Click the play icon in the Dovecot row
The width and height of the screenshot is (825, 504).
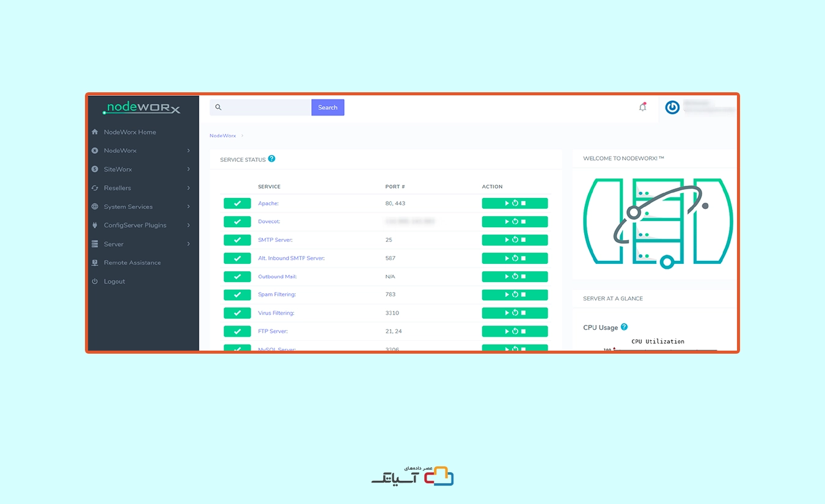pyautogui.click(x=507, y=222)
